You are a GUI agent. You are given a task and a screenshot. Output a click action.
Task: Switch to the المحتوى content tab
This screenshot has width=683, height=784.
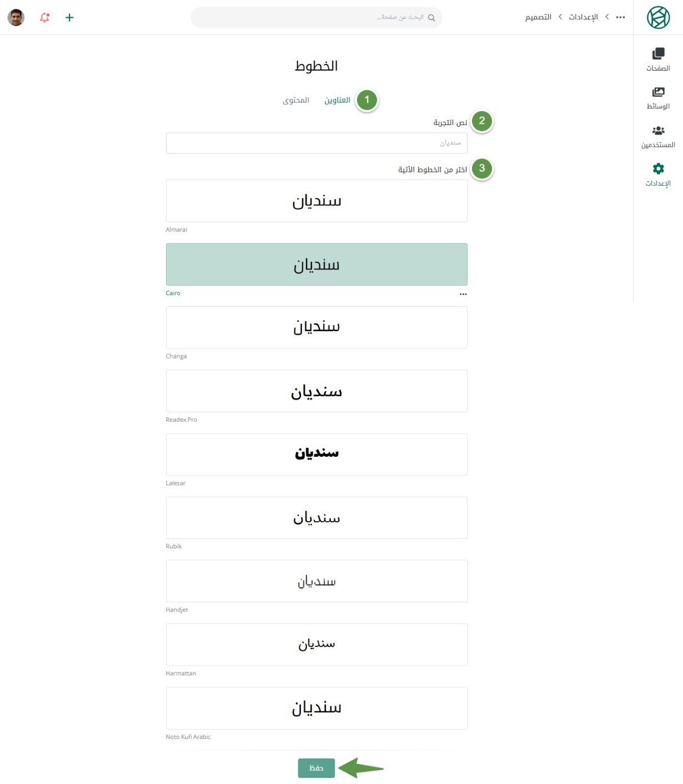(x=296, y=100)
